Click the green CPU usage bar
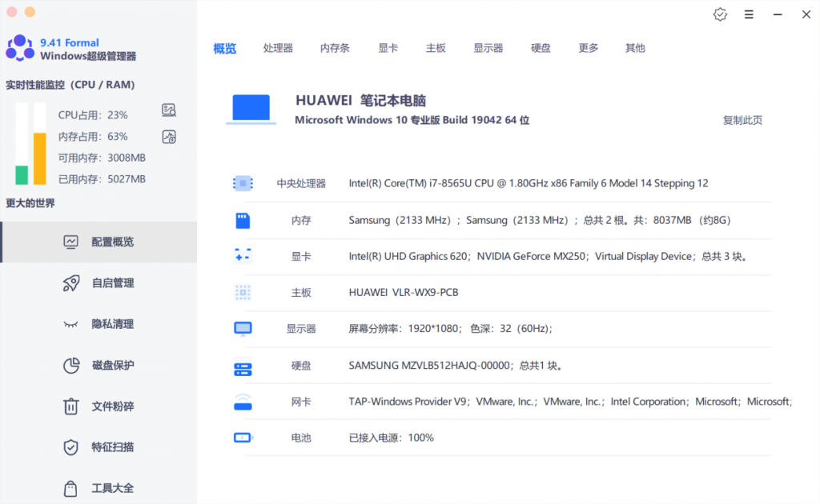The height and width of the screenshot is (504, 820). coord(22,175)
